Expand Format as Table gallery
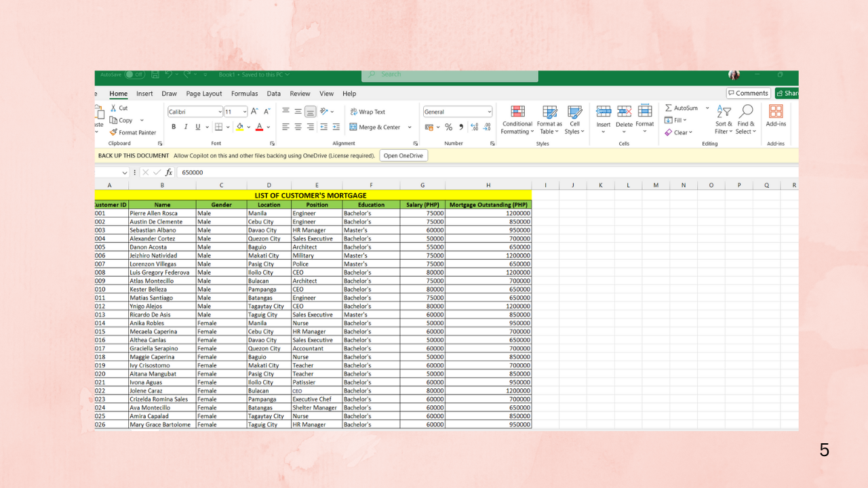Screen dimensions: 868x488 click(x=549, y=119)
